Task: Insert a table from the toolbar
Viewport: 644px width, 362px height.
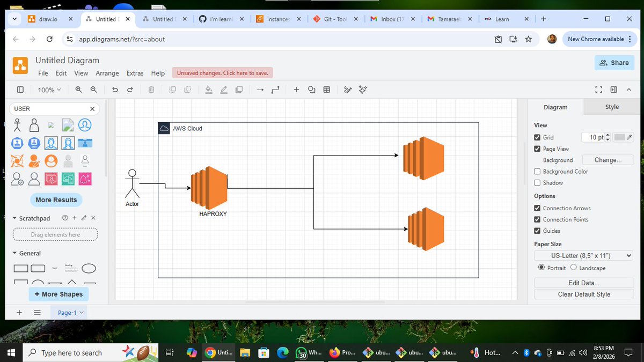Action: click(326, 90)
